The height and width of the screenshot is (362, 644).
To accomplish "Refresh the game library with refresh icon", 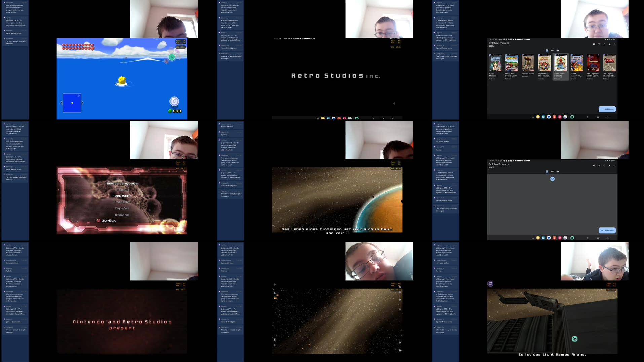I will 605,44.
